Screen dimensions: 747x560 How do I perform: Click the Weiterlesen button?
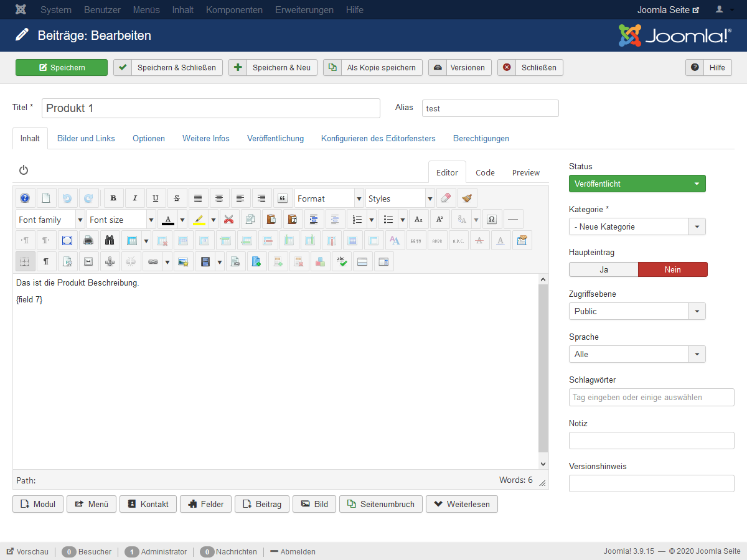(462, 504)
